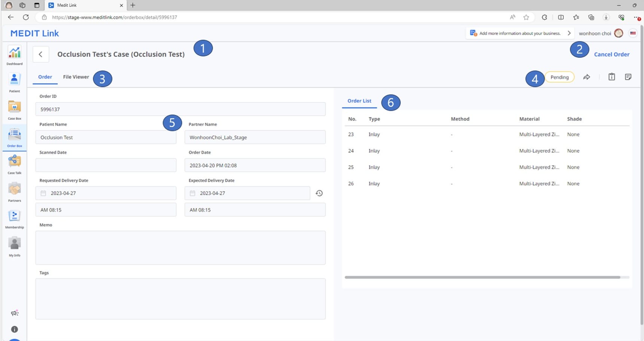The image size is (644, 341).
Task: Open the Patient sidebar icon
Action: point(14,83)
